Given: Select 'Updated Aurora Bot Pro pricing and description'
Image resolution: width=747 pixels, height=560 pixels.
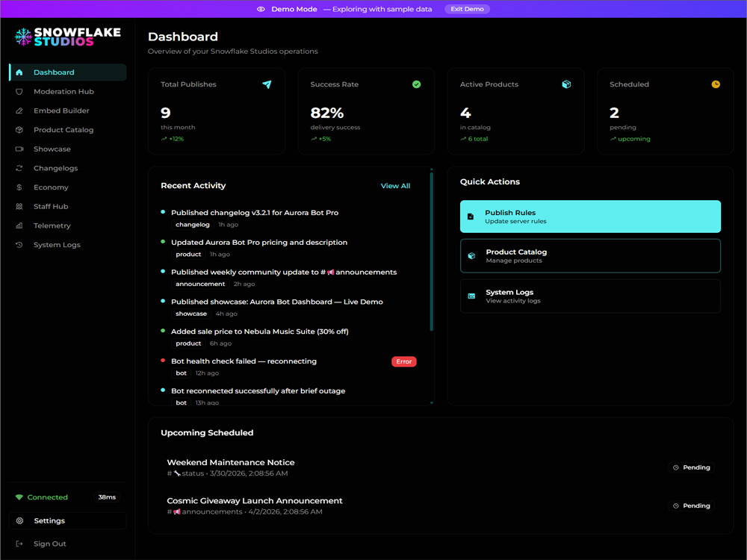Looking at the screenshot, I should [x=259, y=243].
